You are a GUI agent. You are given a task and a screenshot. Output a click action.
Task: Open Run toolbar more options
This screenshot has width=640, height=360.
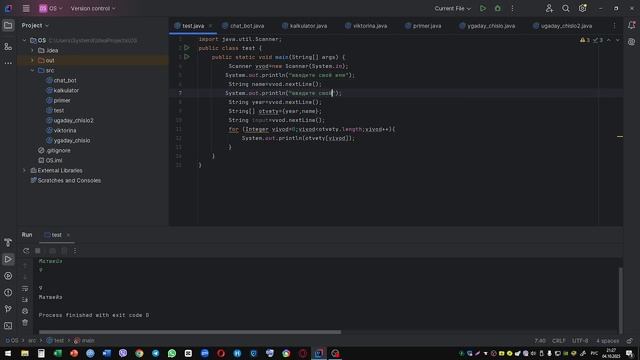tap(75, 251)
